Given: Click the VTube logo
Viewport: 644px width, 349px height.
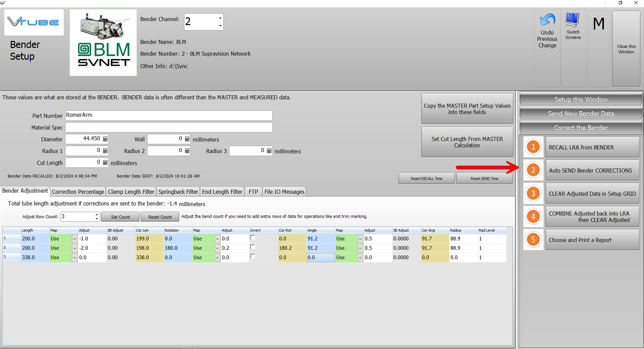Looking at the screenshot, I should point(34,22).
